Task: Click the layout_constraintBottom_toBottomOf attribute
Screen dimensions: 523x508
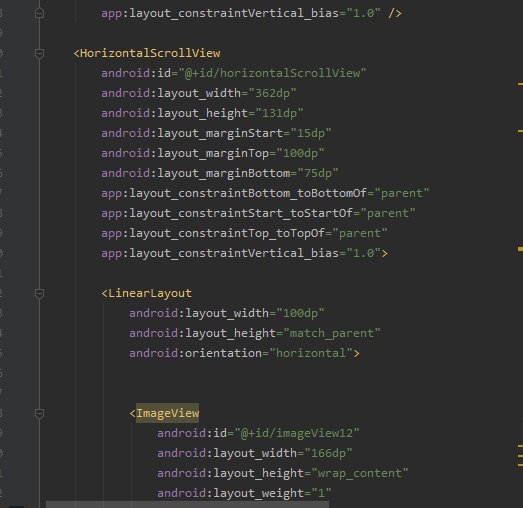Action: [x=248, y=193]
